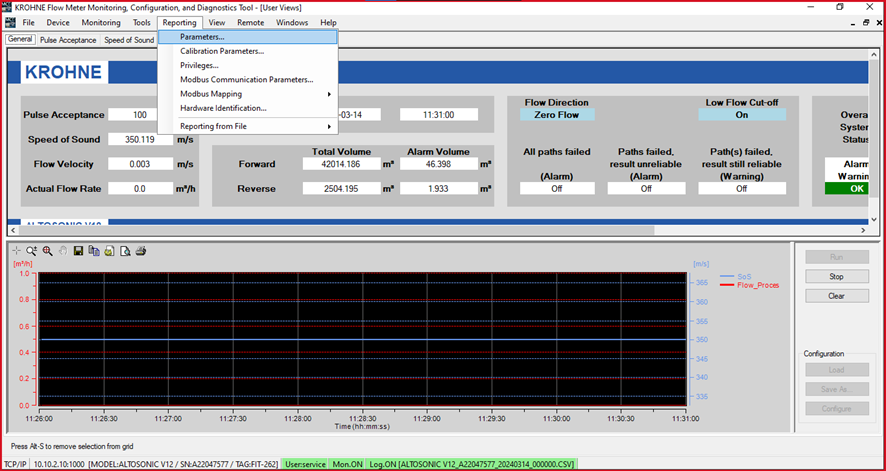Click the Clear button
This screenshot has height=471, width=886.
[837, 296]
